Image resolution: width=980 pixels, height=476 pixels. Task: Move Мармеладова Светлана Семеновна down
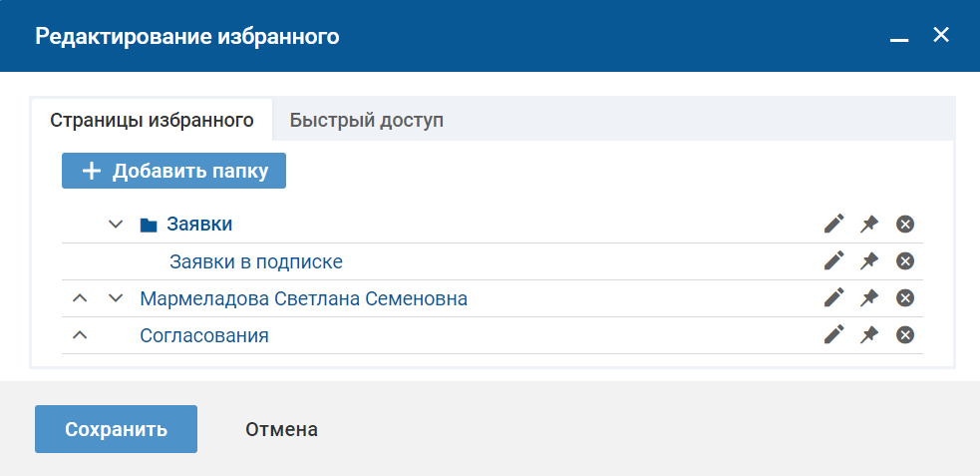coord(116,298)
